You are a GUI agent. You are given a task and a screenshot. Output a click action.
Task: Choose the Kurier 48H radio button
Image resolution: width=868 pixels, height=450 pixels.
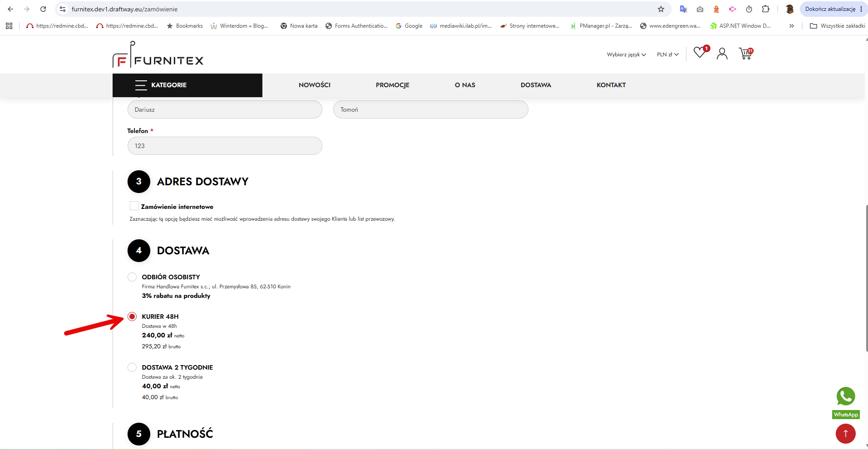[132, 316]
